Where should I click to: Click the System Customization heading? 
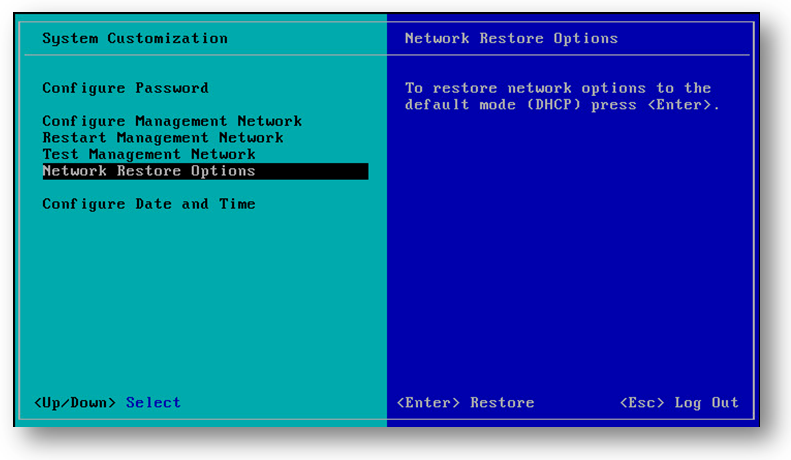pyautogui.click(x=135, y=38)
